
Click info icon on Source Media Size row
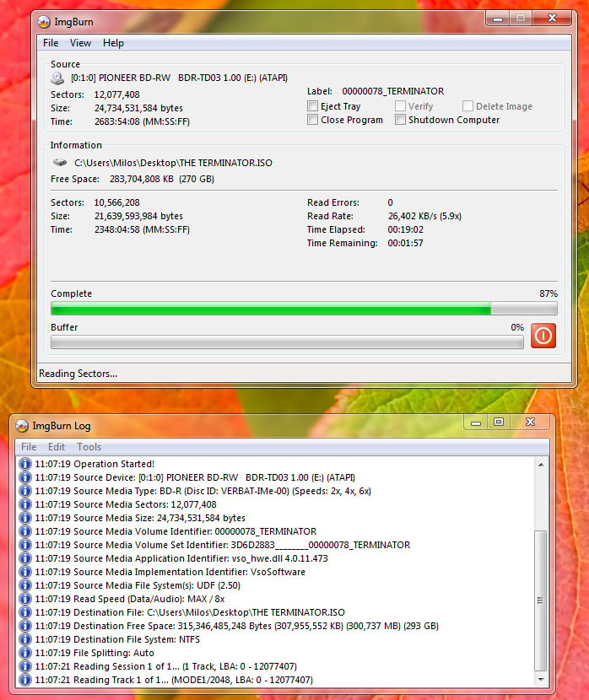[25, 518]
